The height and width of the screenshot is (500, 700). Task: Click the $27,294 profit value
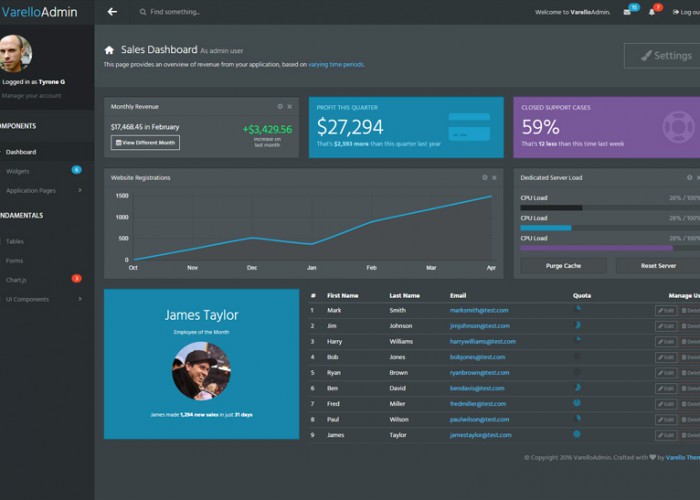point(350,127)
